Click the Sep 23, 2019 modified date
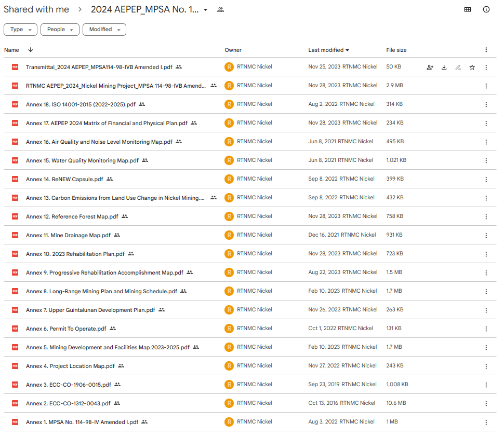 click(324, 385)
